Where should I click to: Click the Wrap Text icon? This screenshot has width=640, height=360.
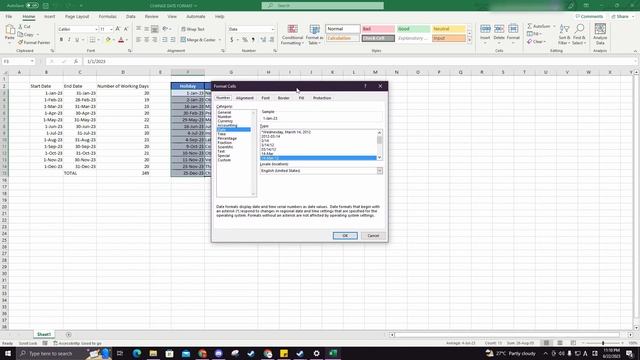coord(183,29)
